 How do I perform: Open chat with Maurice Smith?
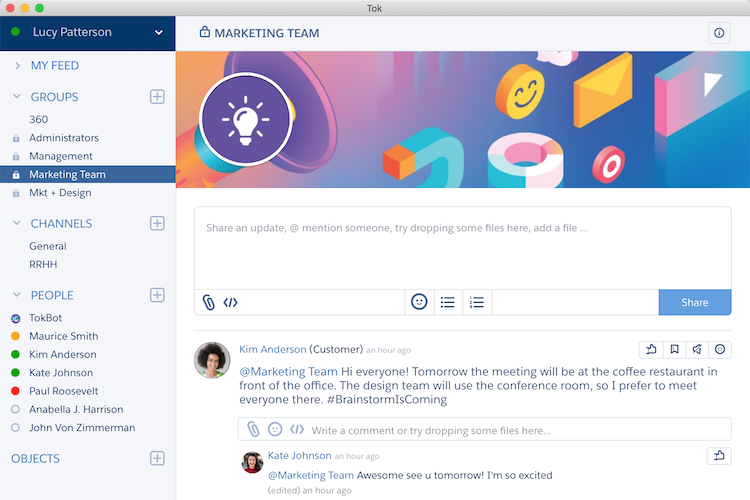pos(64,336)
